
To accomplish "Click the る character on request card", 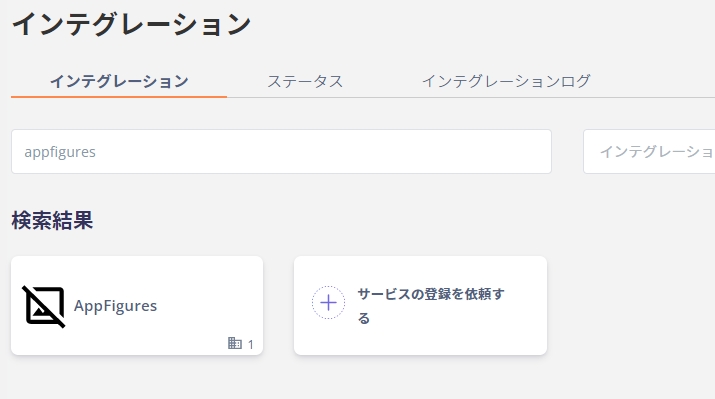I will [363, 318].
